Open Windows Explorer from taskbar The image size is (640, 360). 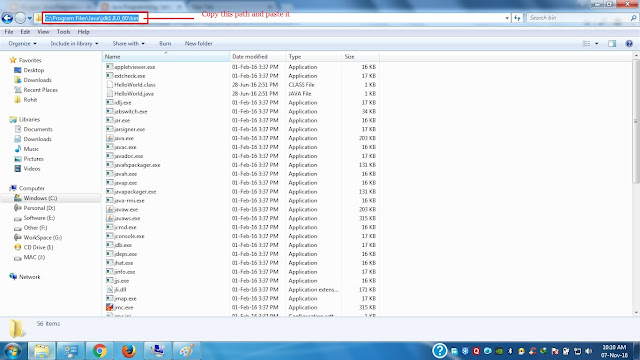click(x=41, y=351)
